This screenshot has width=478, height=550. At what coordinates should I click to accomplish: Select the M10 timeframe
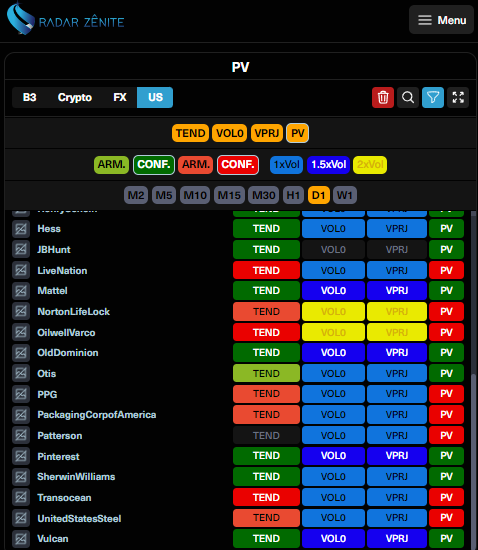click(x=195, y=195)
